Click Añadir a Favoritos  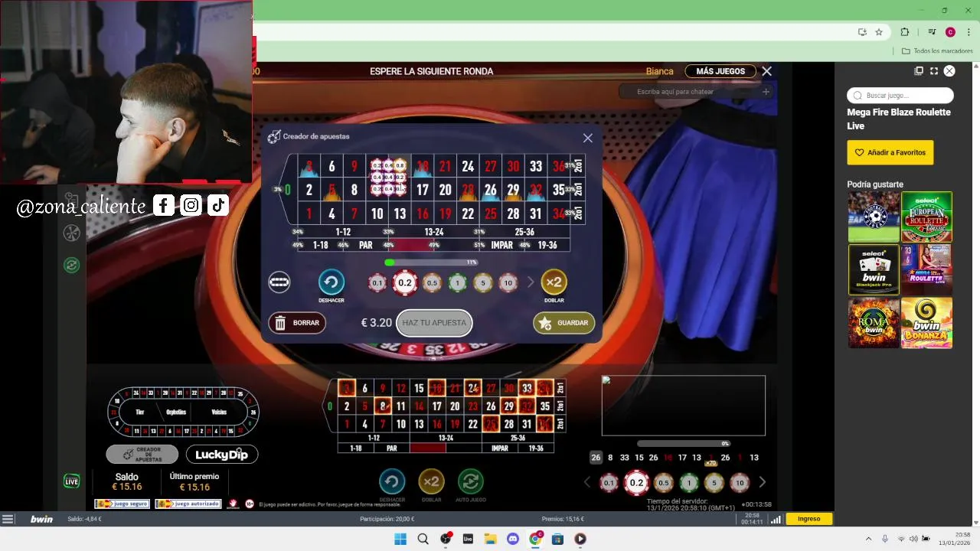tap(890, 152)
